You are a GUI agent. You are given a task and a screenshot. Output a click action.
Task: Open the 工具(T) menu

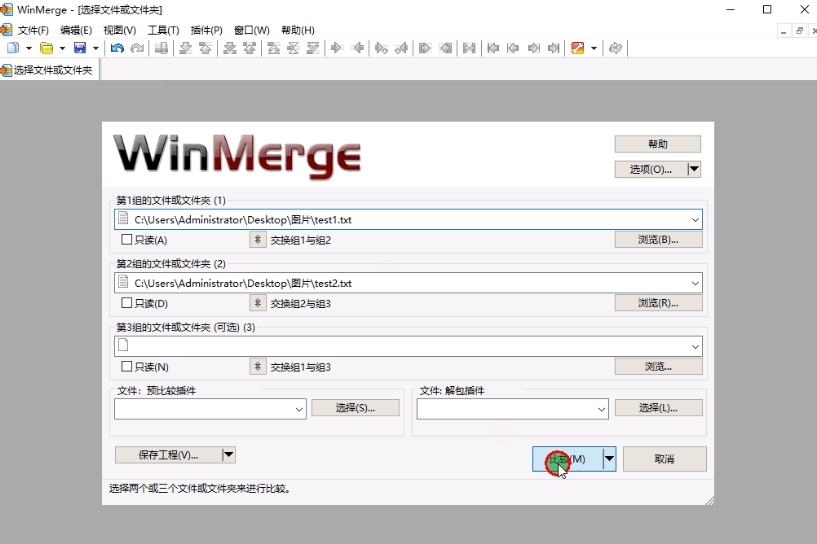[x=163, y=30]
